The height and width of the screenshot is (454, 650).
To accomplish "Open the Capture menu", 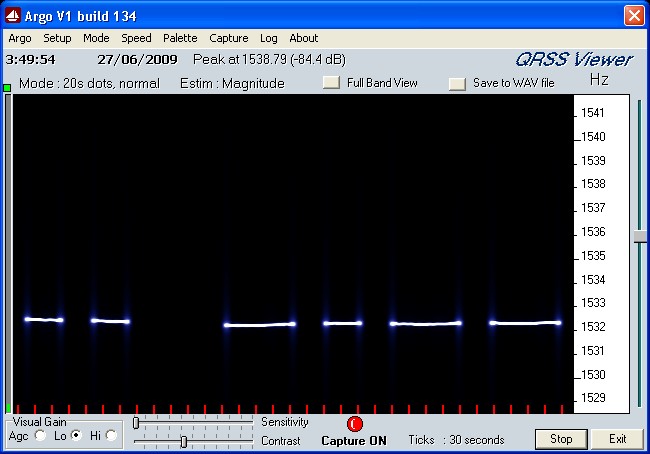I will click(x=228, y=38).
